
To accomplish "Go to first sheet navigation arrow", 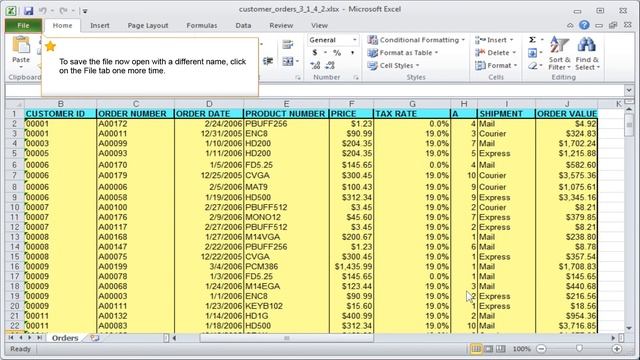I will (x=11, y=338).
